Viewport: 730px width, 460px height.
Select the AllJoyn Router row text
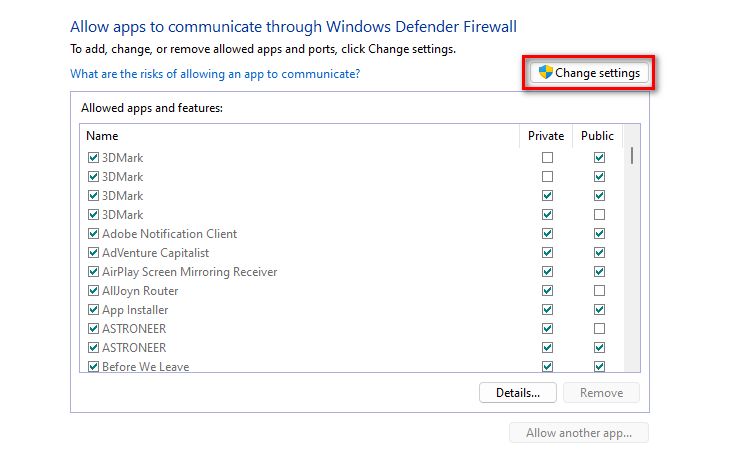tap(140, 291)
